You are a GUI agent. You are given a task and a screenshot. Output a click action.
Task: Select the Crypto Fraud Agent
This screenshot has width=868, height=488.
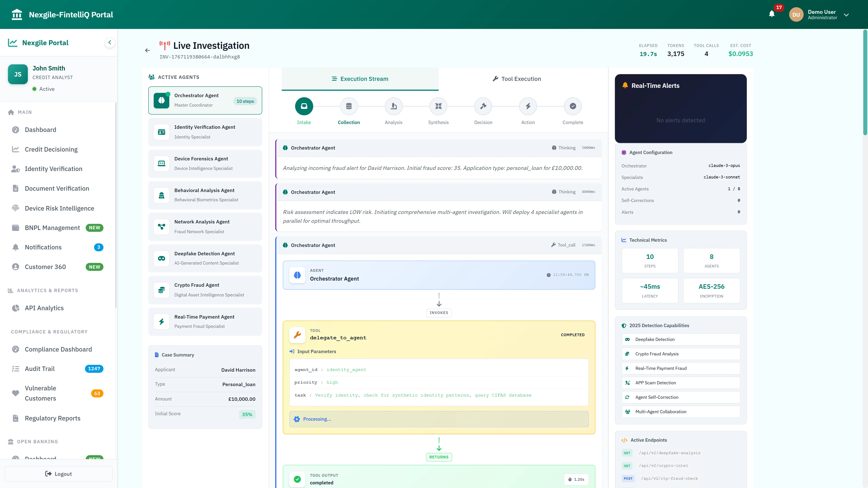[205, 290]
